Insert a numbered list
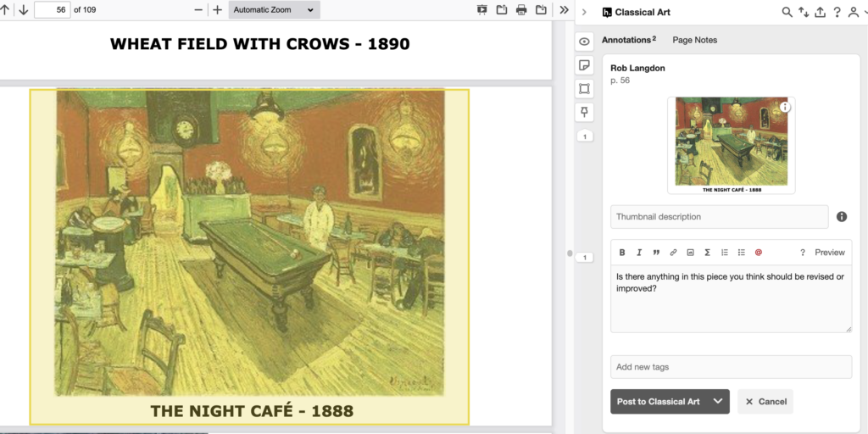Image resolution: width=868 pixels, height=434 pixels. 724,253
